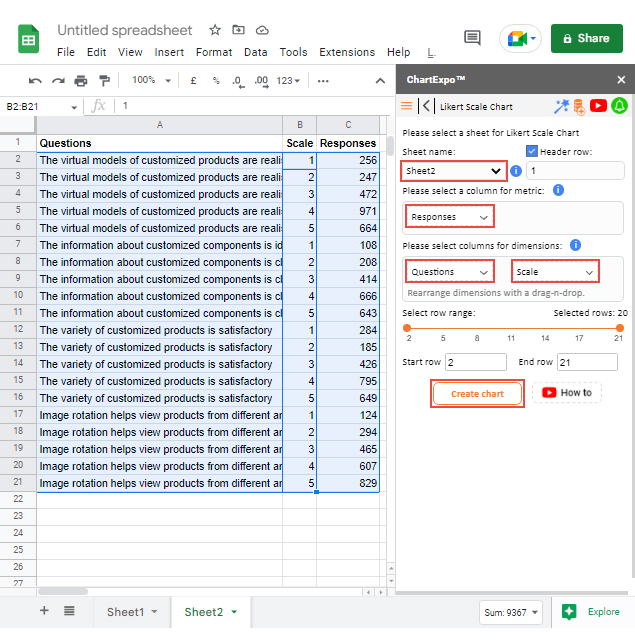Undo the last action
Viewport: 635px width, 642px height.
35,81
